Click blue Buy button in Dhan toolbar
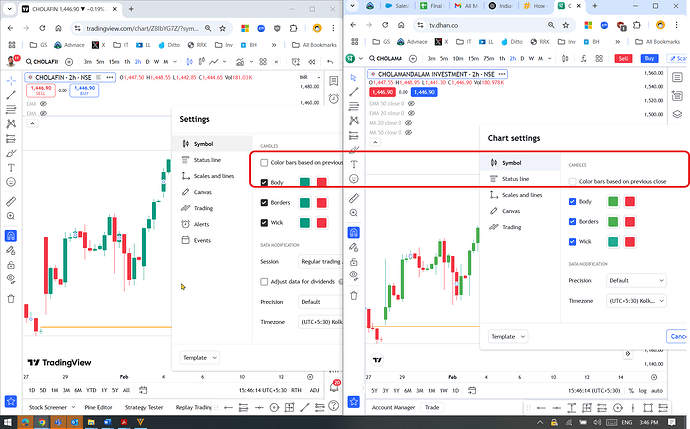 coord(649,59)
